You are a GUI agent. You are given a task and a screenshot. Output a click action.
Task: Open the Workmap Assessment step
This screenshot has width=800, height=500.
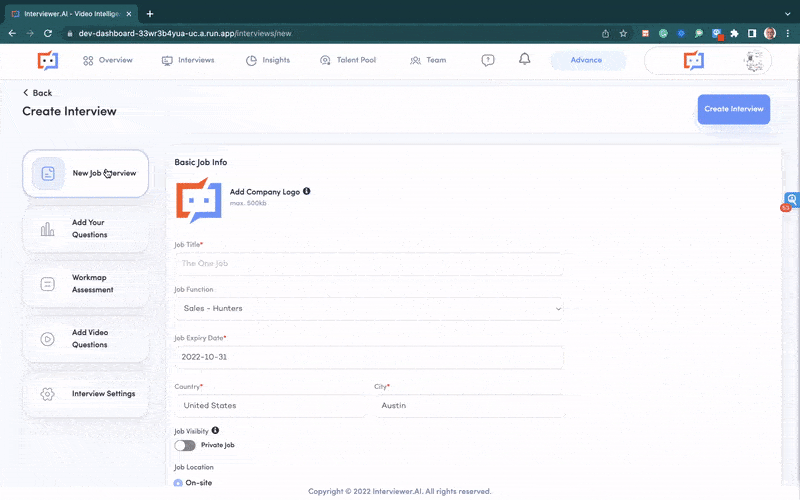86,284
